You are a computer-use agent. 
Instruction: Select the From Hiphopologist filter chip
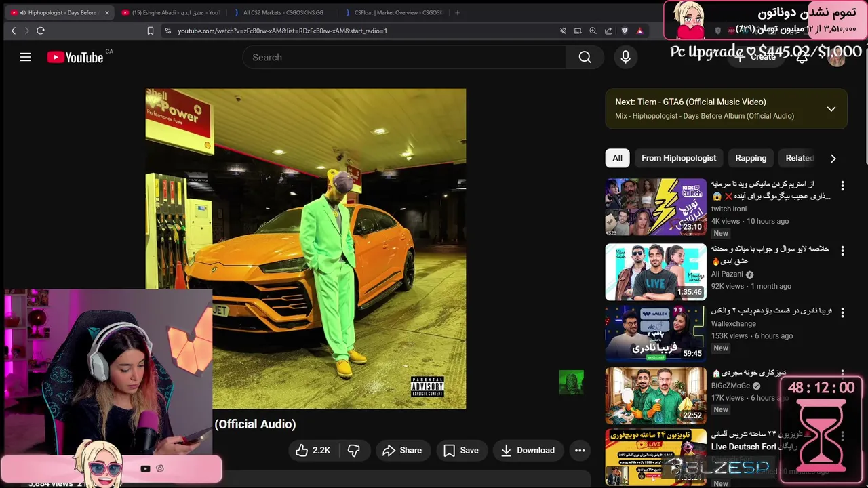click(x=679, y=158)
